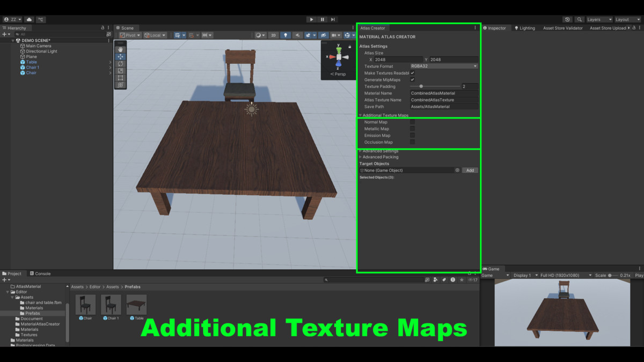This screenshot has height=362, width=644.
Task: Open the Asset Store Validator tab
Action: pyautogui.click(x=562, y=28)
